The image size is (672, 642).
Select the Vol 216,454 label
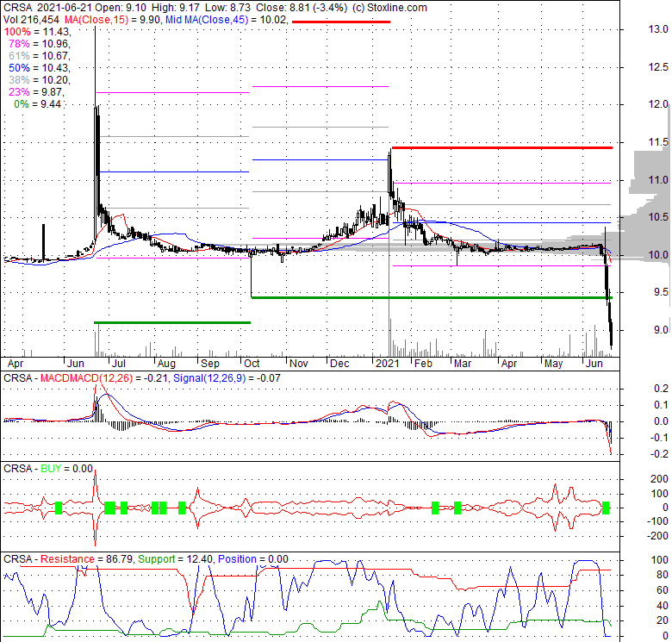point(32,20)
